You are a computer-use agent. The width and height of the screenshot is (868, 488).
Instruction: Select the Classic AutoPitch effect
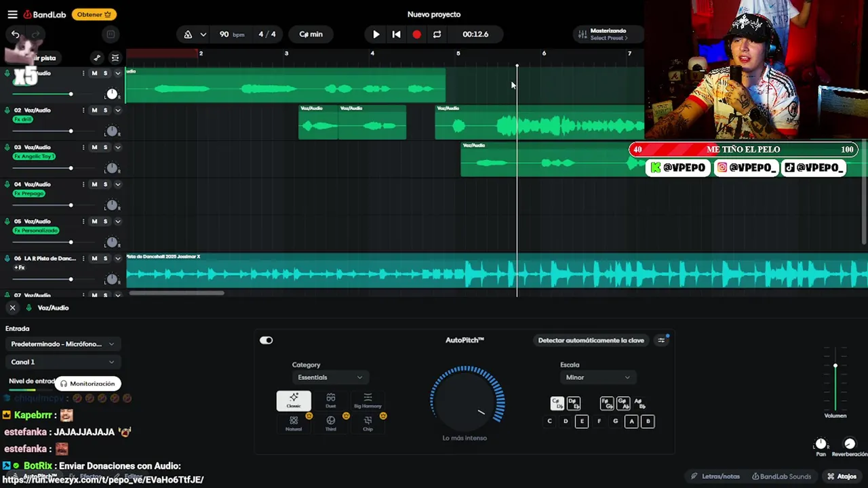click(294, 401)
